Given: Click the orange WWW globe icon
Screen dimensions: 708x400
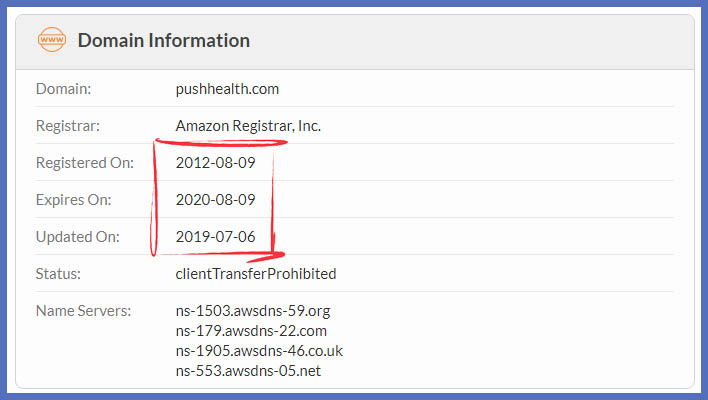Looking at the screenshot, I should pyautogui.click(x=50, y=41).
